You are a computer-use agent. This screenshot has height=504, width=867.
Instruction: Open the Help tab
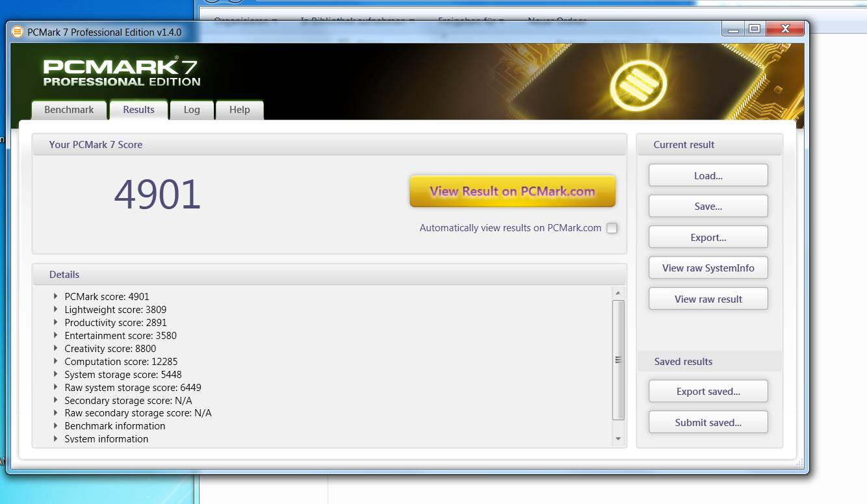[240, 110]
